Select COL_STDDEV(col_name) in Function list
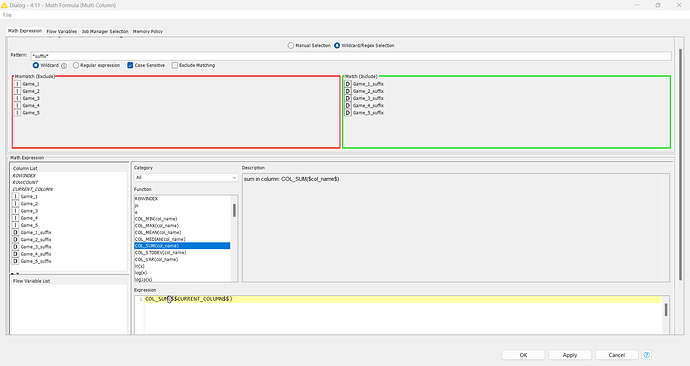 point(160,253)
